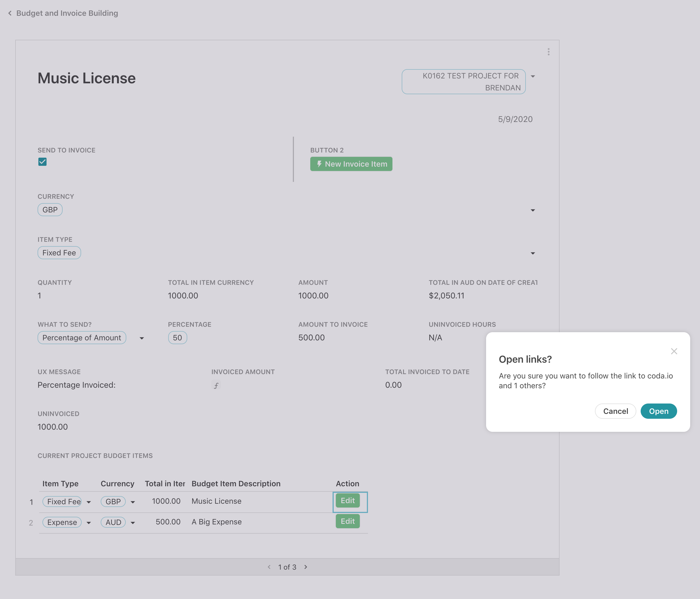This screenshot has height=599, width=700.
Task: Expand the What to Send dropdown
Action: coord(142,338)
